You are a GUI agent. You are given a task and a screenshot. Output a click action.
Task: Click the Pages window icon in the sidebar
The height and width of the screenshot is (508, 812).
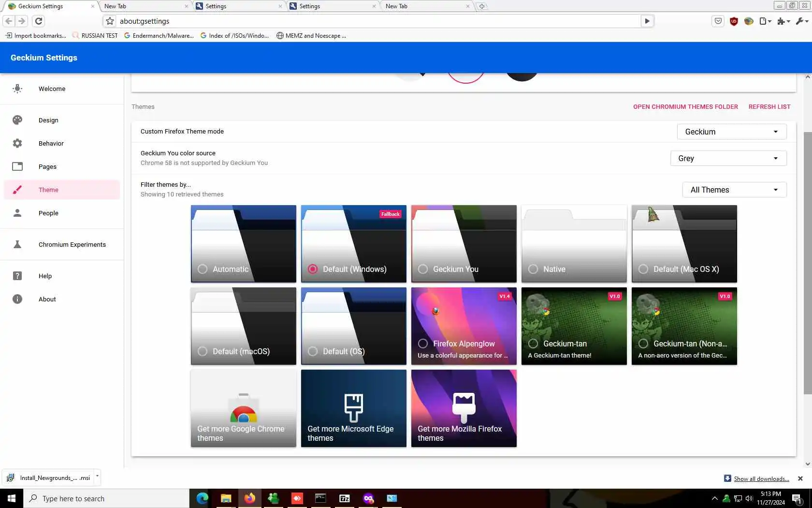pos(17,166)
